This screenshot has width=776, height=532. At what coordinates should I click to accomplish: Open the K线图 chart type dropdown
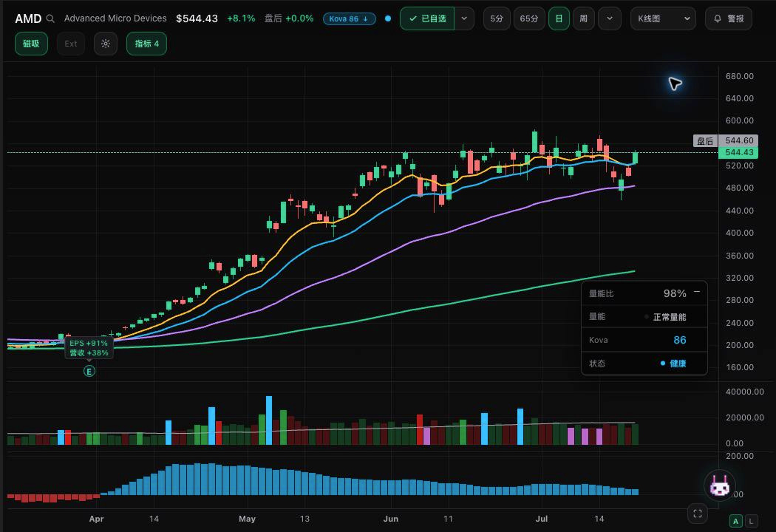point(663,18)
